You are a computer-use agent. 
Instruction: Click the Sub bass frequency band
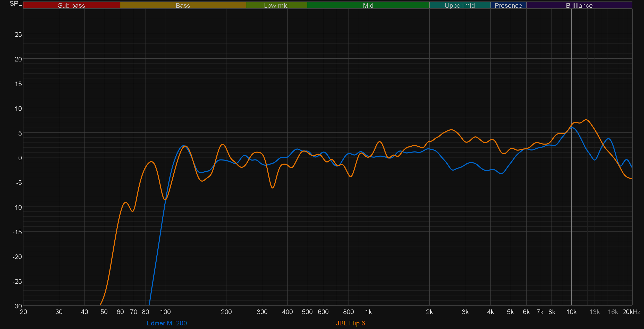click(x=72, y=5)
